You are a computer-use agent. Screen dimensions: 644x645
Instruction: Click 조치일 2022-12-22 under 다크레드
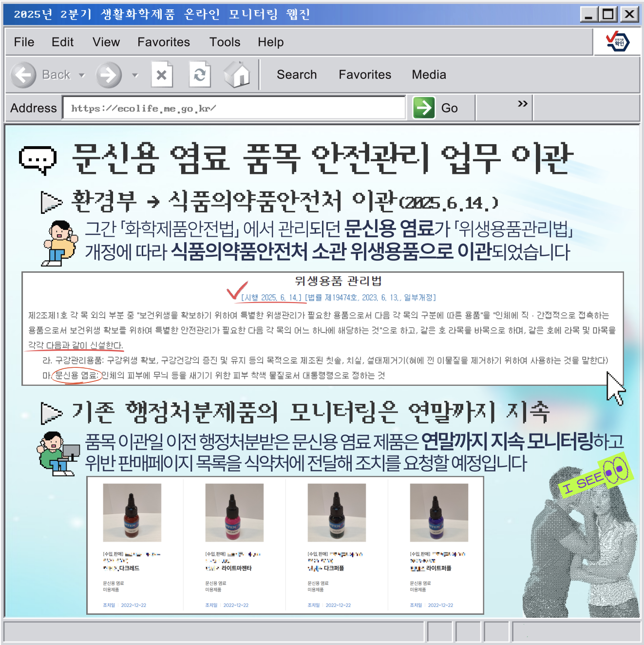point(125,605)
